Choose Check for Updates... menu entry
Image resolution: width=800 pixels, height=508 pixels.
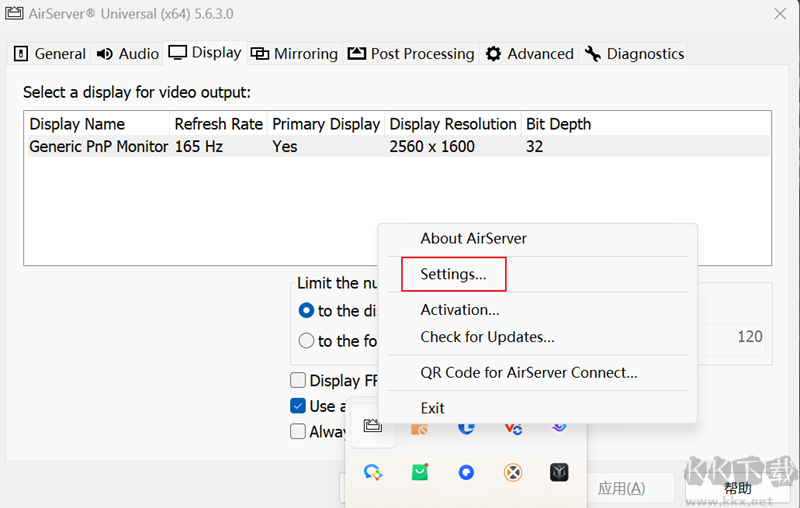click(x=487, y=337)
